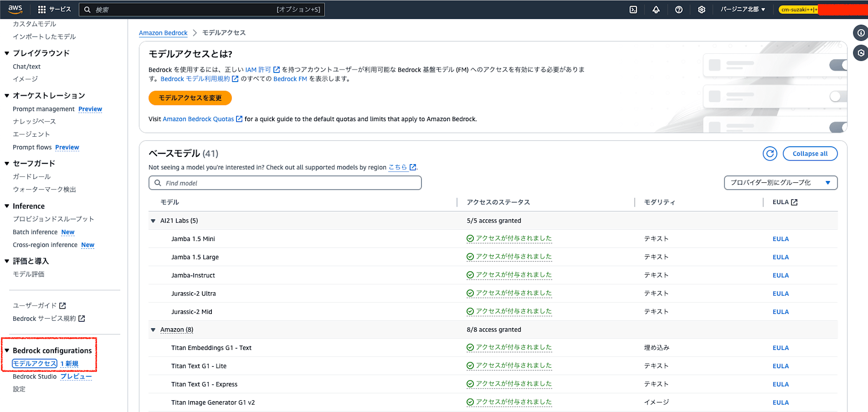Screen dimensions: 868x412
Task: Open the Amazon Bedrock Quotas link
Action: [x=198, y=119]
